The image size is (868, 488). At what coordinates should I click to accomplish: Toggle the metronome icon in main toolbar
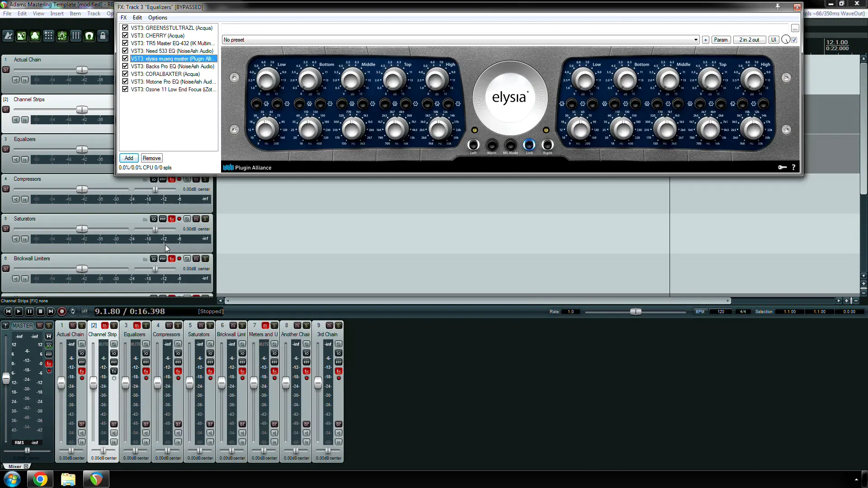(8, 36)
